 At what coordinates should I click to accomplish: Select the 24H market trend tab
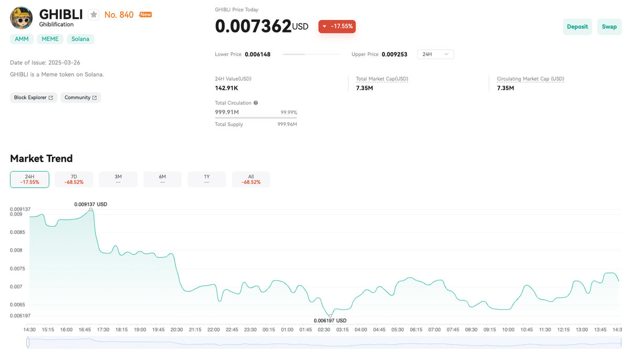29,179
